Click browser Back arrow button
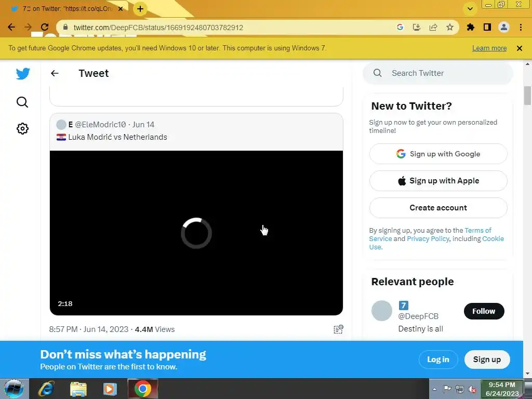This screenshot has height=399, width=532. pyautogui.click(x=11, y=27)
